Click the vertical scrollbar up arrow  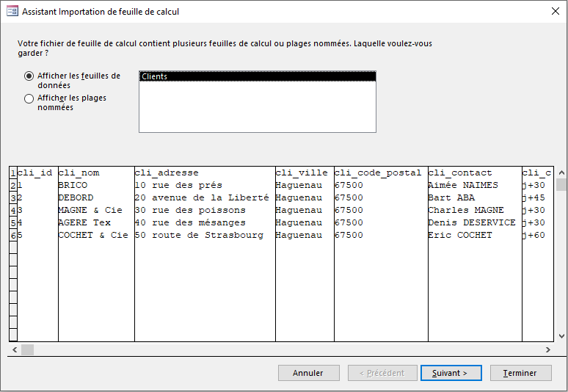click(x=561, y=172)
